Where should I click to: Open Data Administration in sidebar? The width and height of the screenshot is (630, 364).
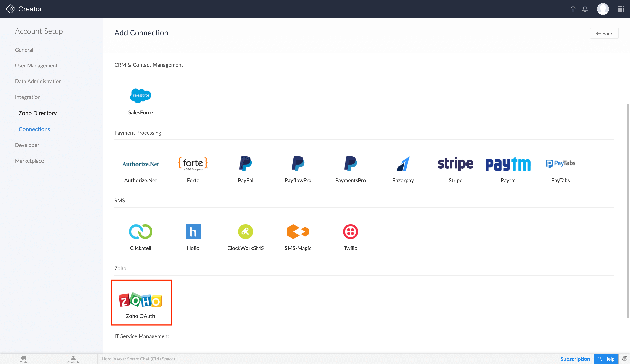click(38, 81)
